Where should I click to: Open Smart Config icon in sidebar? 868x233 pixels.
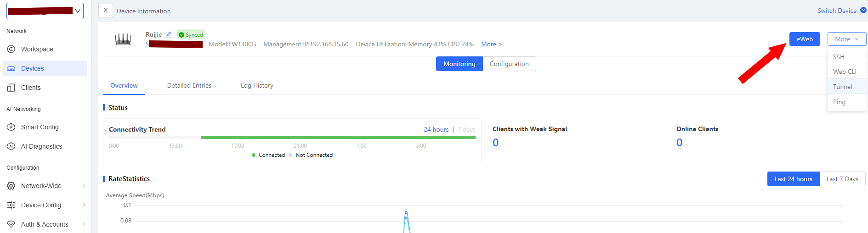click(x=11, y=127)
